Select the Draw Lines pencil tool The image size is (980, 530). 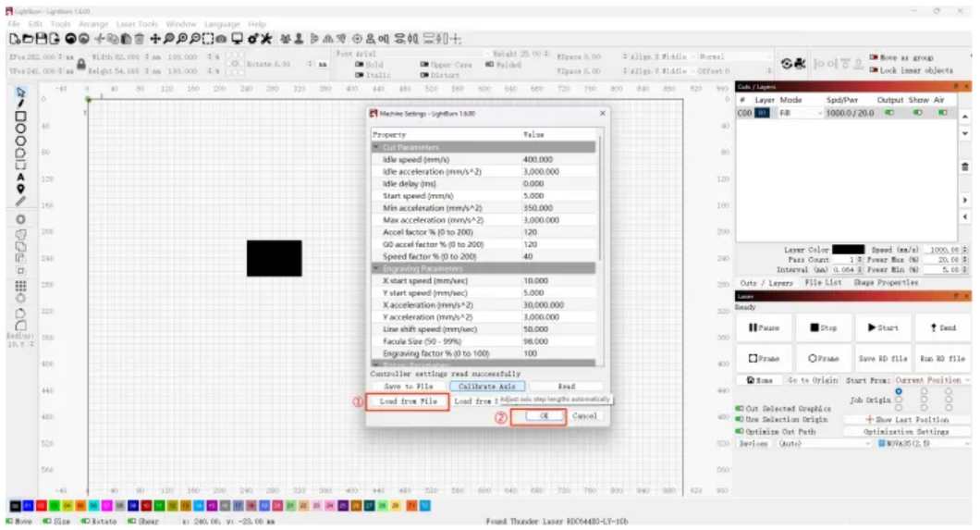(20, 104)
